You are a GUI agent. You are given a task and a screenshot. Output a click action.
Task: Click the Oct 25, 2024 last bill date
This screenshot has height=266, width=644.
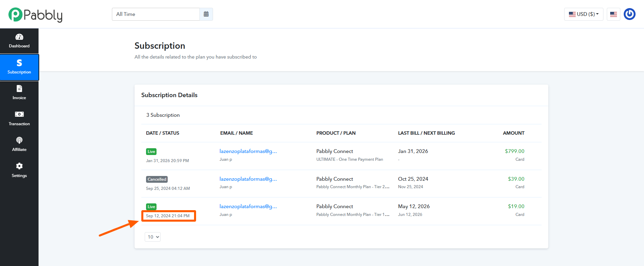tap(413, 179)
